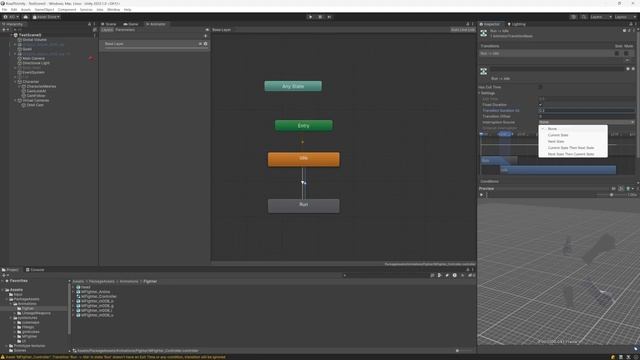Adjust the preview speed slider
This screenshot has width=640, height=360.
point(611,195)
